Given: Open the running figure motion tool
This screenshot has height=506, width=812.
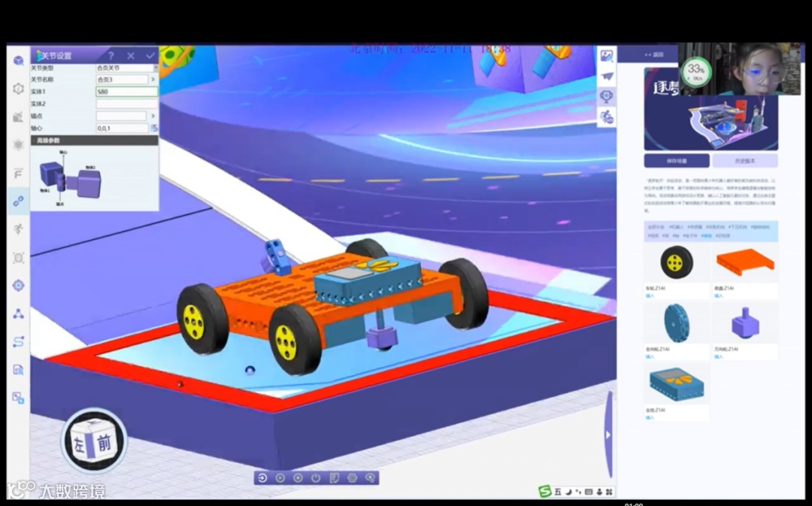Looking at the screenshot, I should tap(18, 229).
